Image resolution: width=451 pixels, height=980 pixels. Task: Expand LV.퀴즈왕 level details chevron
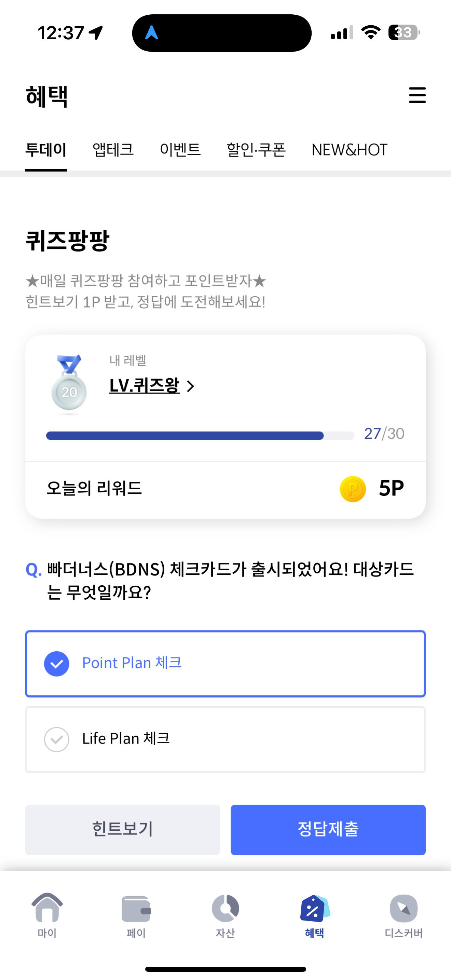click(191, 386)
